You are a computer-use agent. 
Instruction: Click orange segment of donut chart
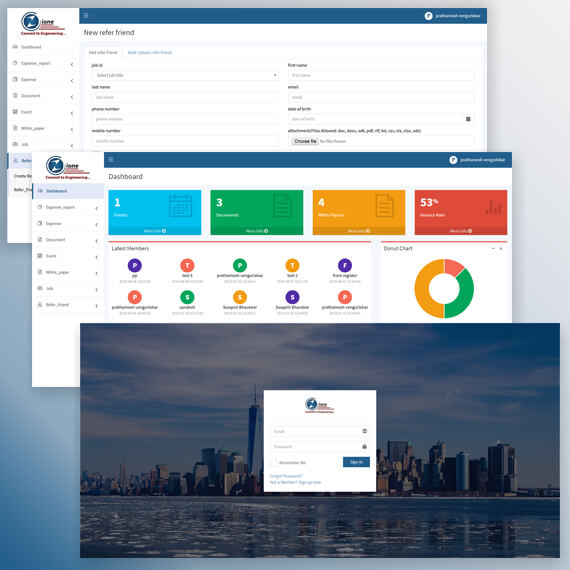tap(422, 289)
